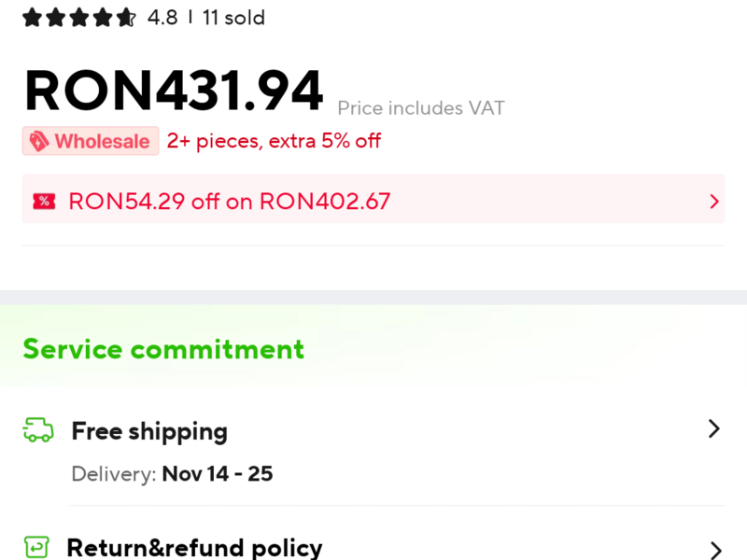Tap the 2+ pieces extra 5% off text

coord(274,141)
